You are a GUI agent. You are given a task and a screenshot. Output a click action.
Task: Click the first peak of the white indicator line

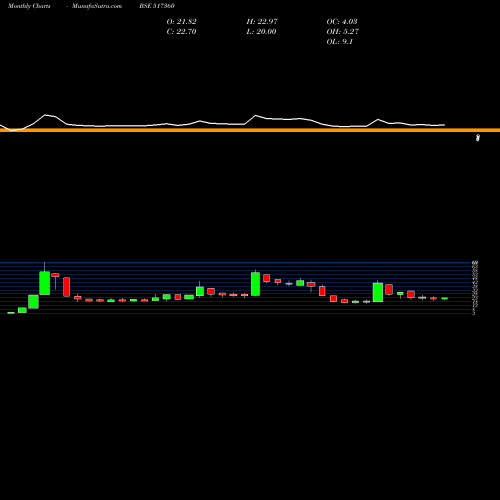click(46, 115)
